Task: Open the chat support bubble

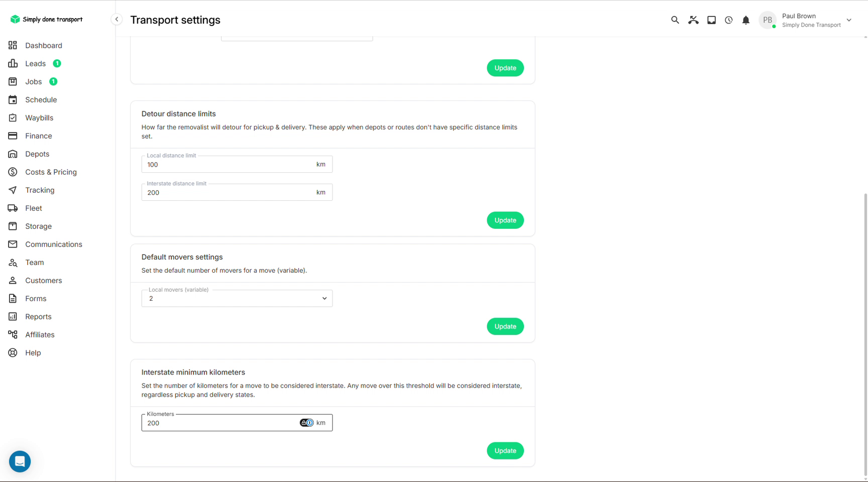Action: tap(20, 461)
